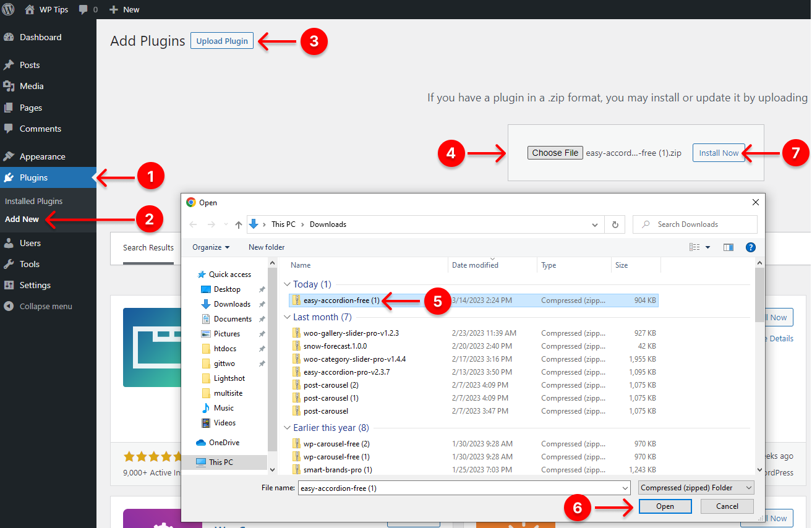Viewport: 812px width, 528px height.
Task: Switch to Search Results tab
Action: coord(148,248)
